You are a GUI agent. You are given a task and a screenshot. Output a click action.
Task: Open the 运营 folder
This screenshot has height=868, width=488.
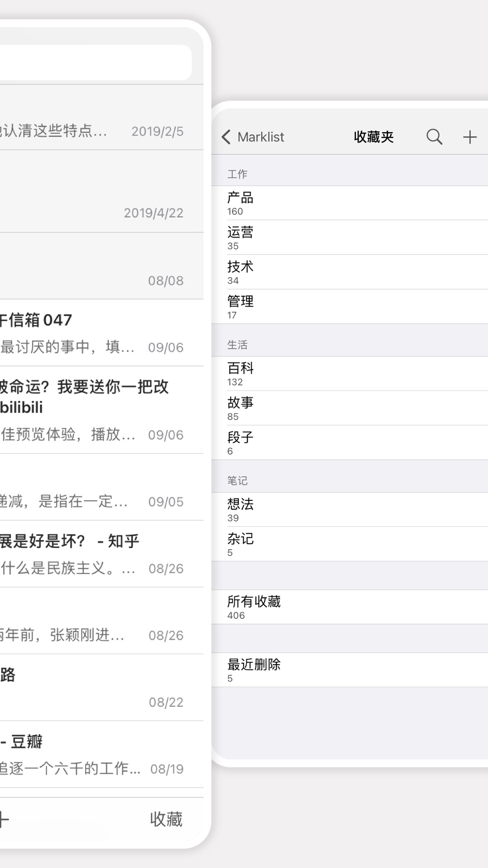350,237
